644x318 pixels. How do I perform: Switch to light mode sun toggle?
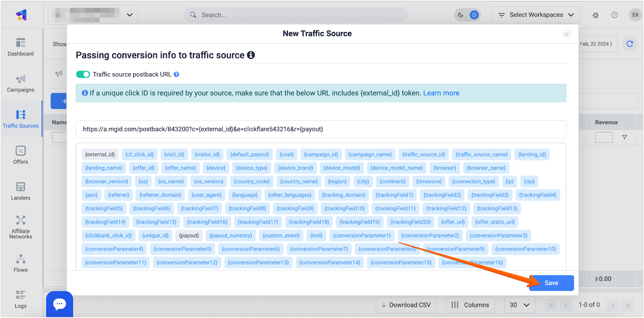474,15
